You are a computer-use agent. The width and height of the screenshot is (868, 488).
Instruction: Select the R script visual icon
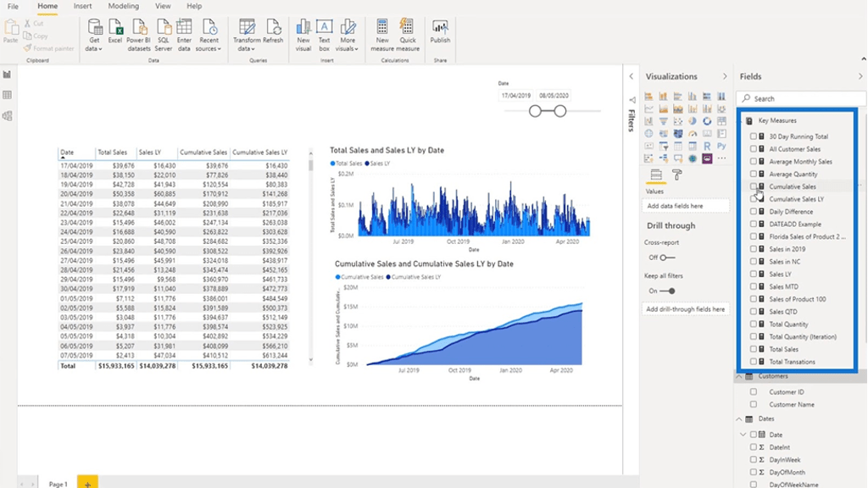707,146
